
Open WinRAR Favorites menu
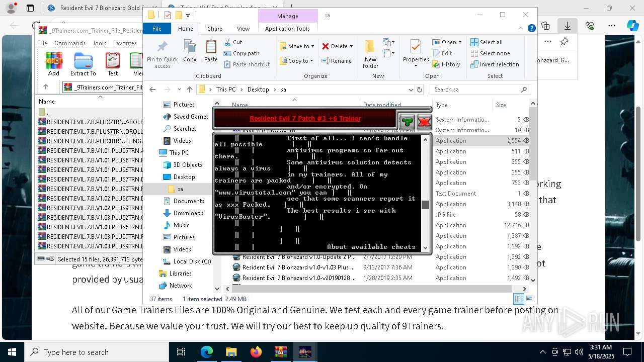pyautogui.click(x=125, y=43)
